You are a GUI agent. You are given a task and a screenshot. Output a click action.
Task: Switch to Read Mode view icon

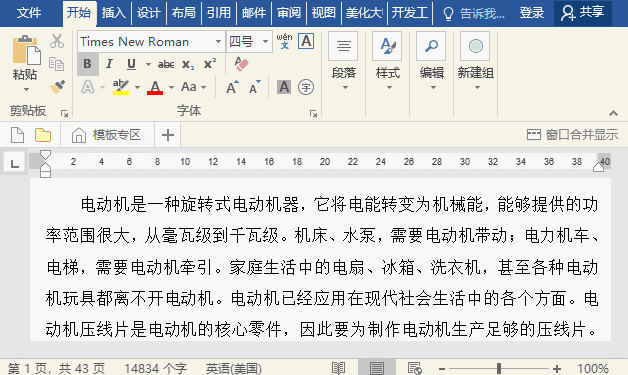pos(338,368)
